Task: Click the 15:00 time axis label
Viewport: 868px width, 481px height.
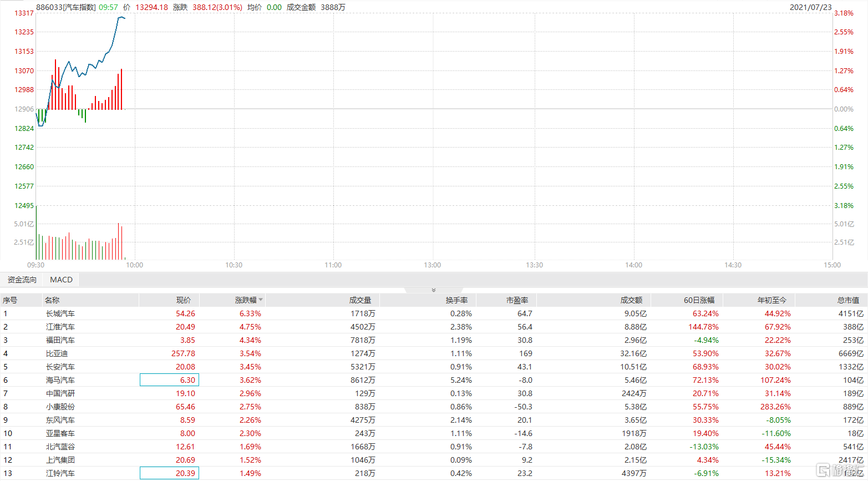Action: click(832, 265)
